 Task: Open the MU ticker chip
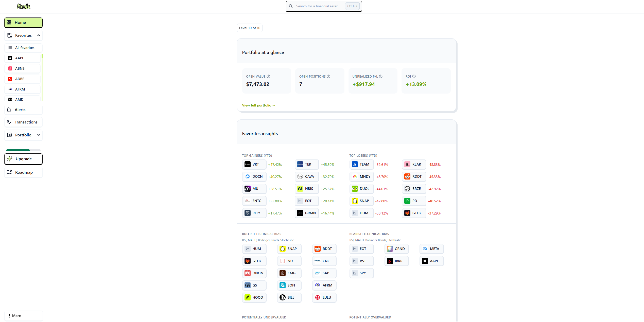(254, 189)
